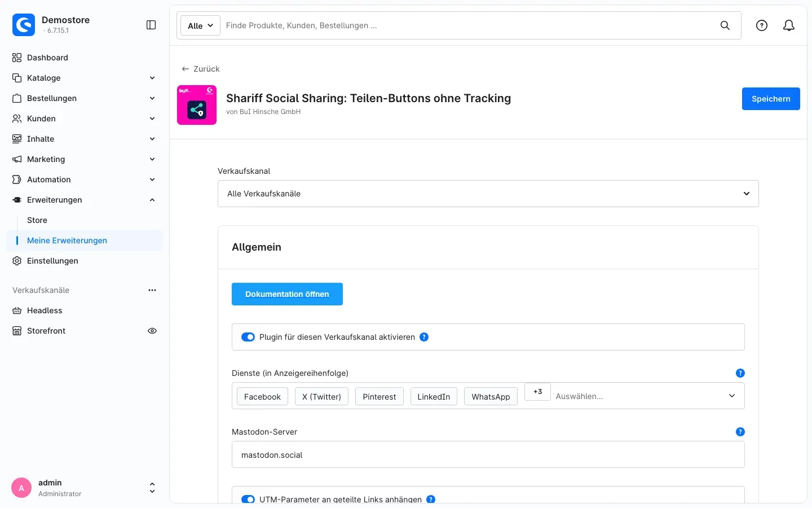Click the Speichern button

(x=771, y=99)
